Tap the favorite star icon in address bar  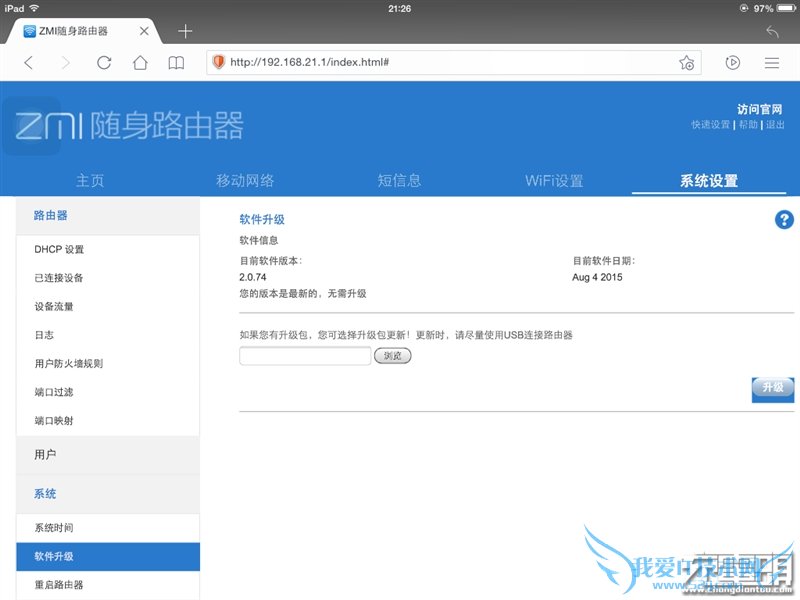click(x=687, y=62)
